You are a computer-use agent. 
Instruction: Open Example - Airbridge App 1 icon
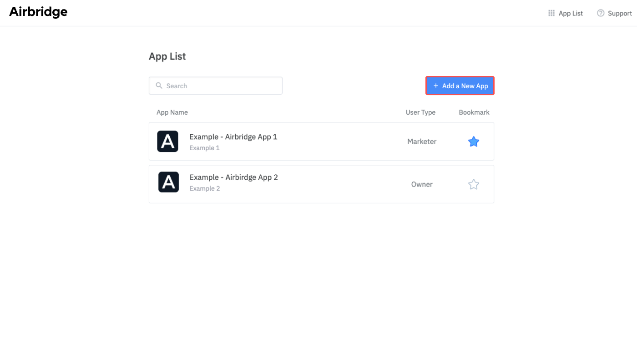pyautogui.click(x=168, y=141)
